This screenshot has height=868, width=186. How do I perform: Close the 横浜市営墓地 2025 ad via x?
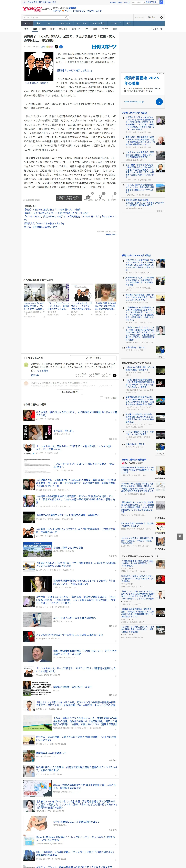tap(163, 73)
